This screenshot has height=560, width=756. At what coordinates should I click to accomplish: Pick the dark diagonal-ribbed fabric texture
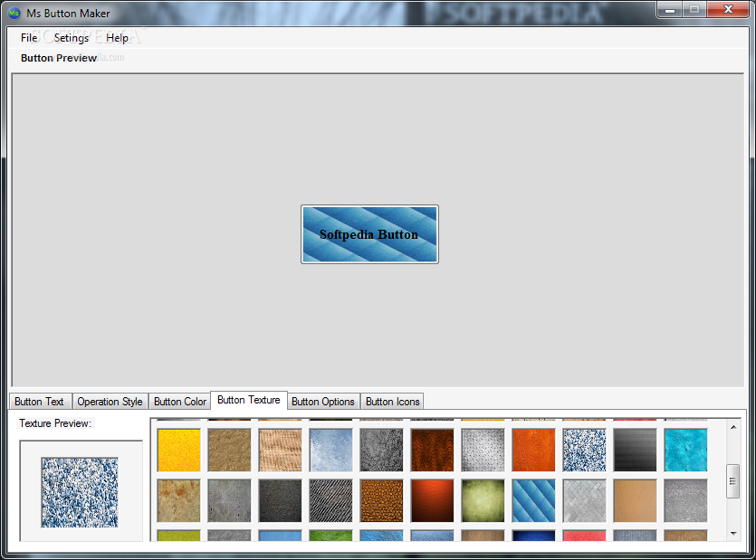330,500
